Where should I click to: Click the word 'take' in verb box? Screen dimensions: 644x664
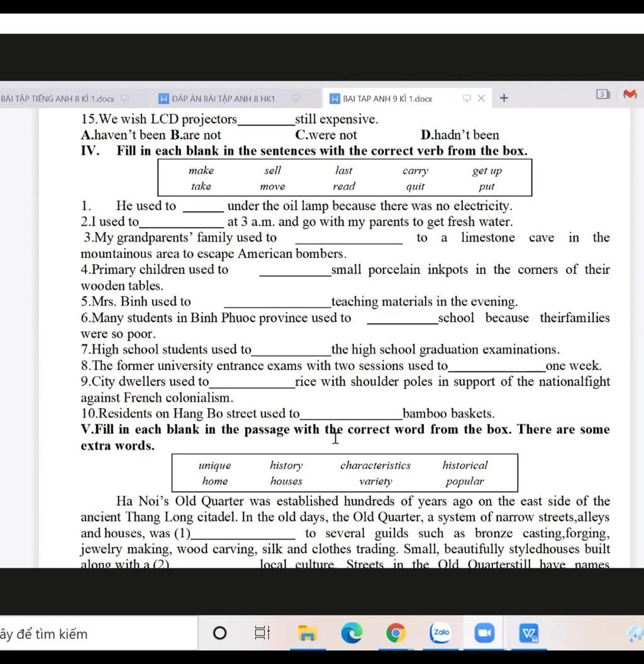201,186
